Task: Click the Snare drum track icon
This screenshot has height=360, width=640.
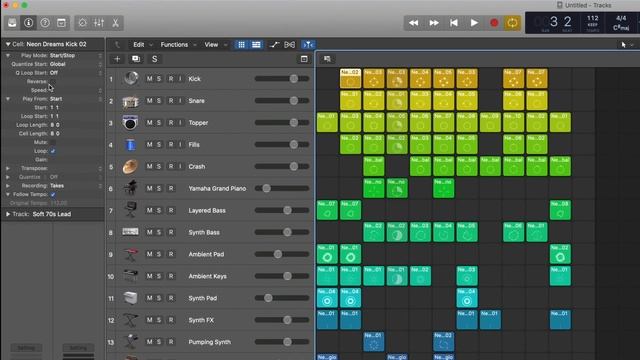Action: point(131,101)
